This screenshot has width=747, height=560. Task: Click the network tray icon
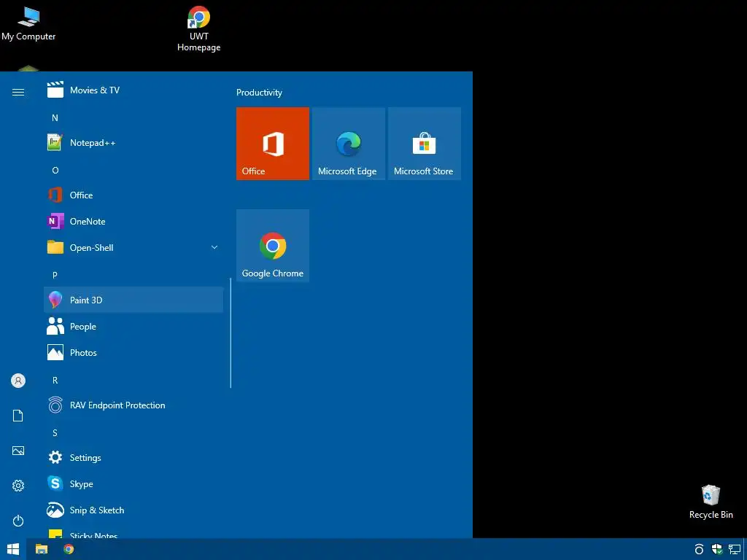734,549
